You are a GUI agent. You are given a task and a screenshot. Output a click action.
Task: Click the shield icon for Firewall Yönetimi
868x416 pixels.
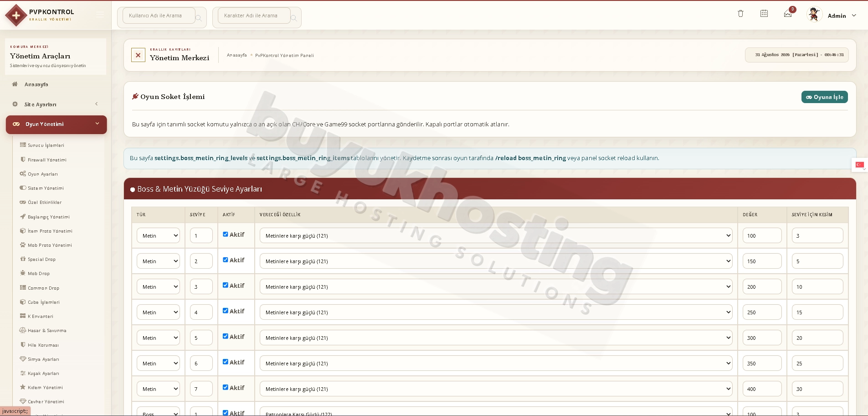(23, 160)
